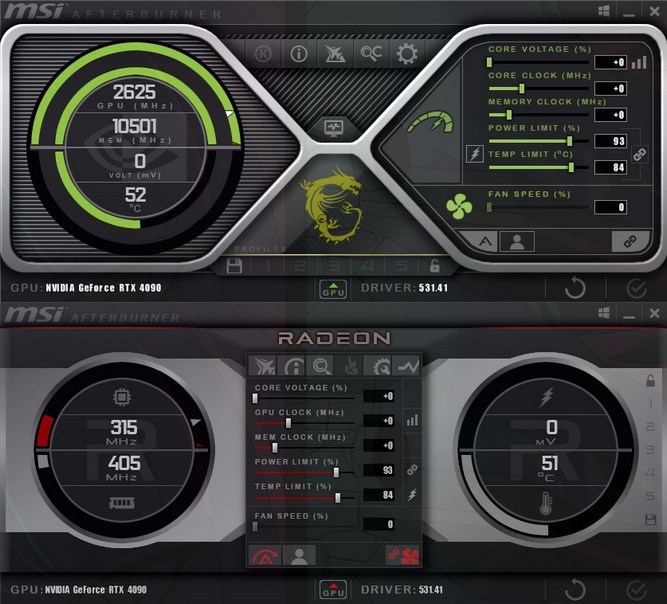
Task: Select profile slot 2 in green skin
Action: point(300,266)
